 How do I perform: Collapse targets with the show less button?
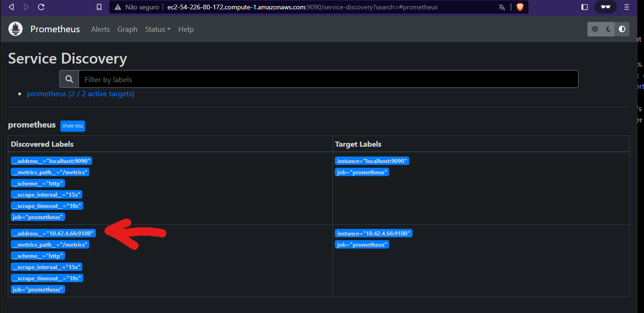(72, 126)
